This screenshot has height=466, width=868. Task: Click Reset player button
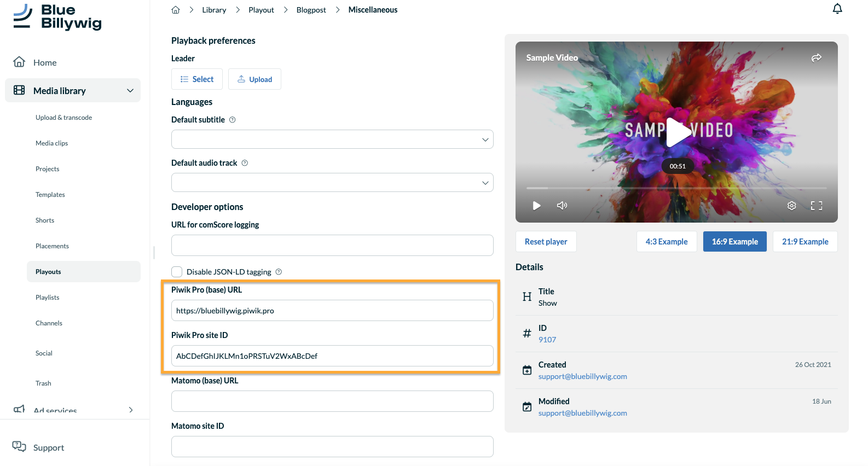tap(546, 242)
